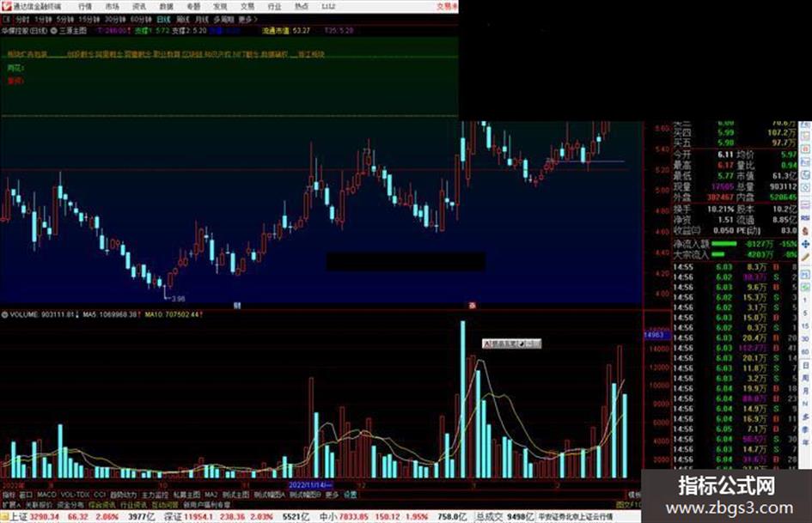Viewport: 812px width, 523px height.
Task: Switch to the 30分钟 period
Action: (x=115, y=19)
